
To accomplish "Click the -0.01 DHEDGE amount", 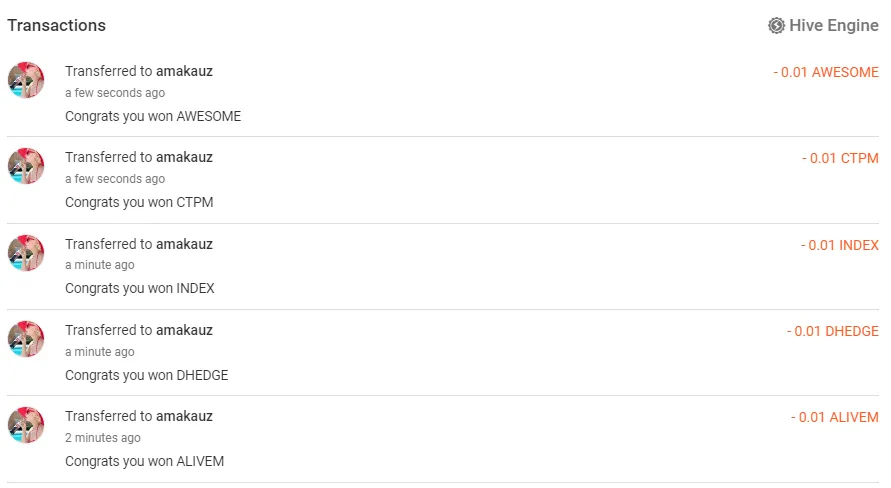I will 832,332.
